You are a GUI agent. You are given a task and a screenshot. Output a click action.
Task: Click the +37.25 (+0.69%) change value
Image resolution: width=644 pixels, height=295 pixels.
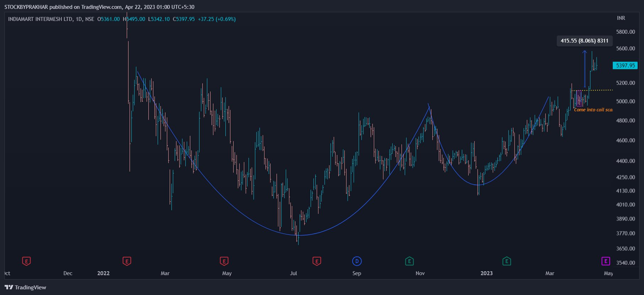(x=217, y=19)
